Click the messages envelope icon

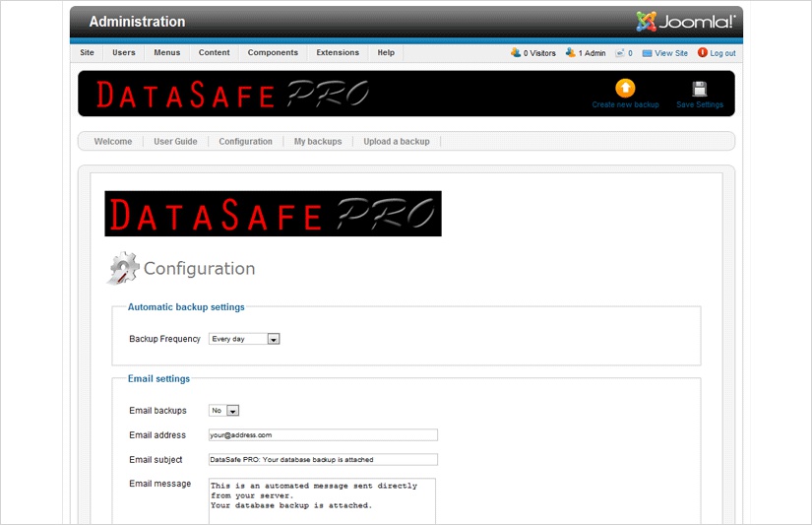620,53
